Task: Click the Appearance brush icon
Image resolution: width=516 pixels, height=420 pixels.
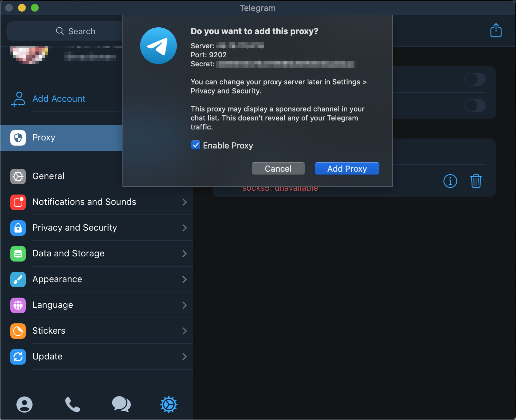Action: (x=18, y=280)
